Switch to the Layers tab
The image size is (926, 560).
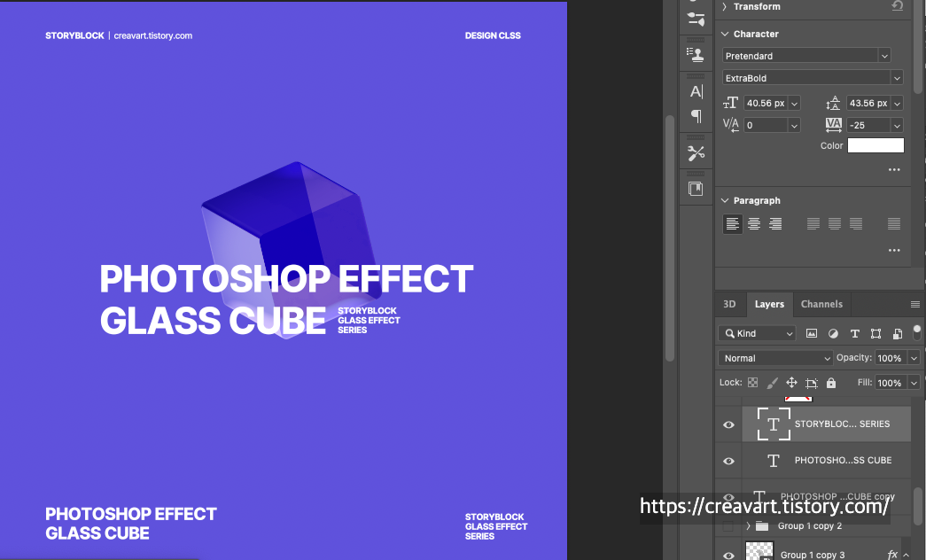tap(769, 304)
